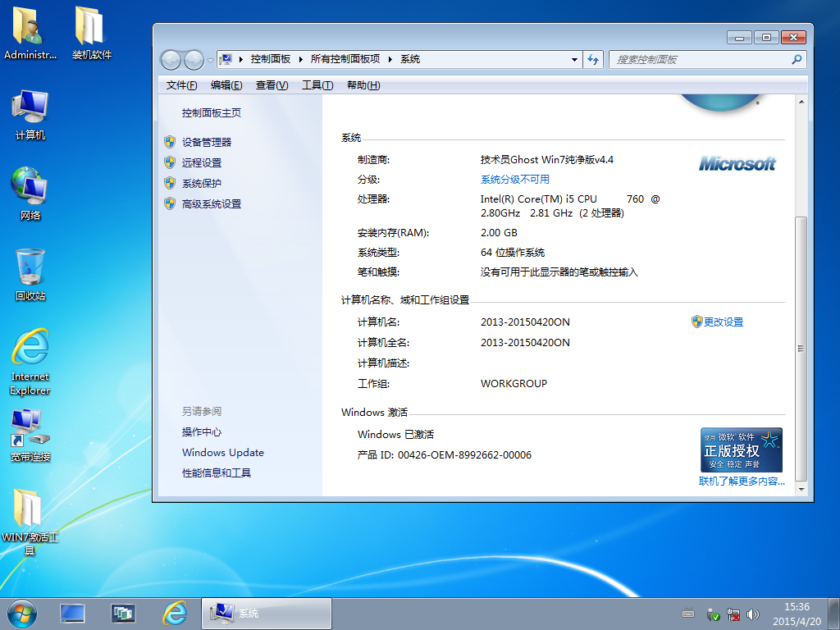Viewport: 840px width, 630px height.
Task: Click the refresh button beside address bar
Action: tap(593, 59)
